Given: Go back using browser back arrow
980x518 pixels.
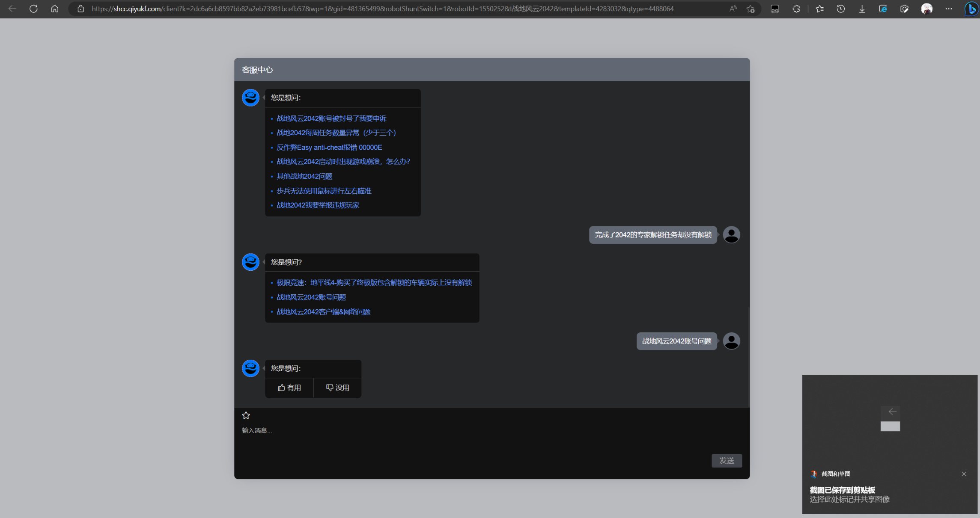Looking at the screenshot, I should (12, 9).
